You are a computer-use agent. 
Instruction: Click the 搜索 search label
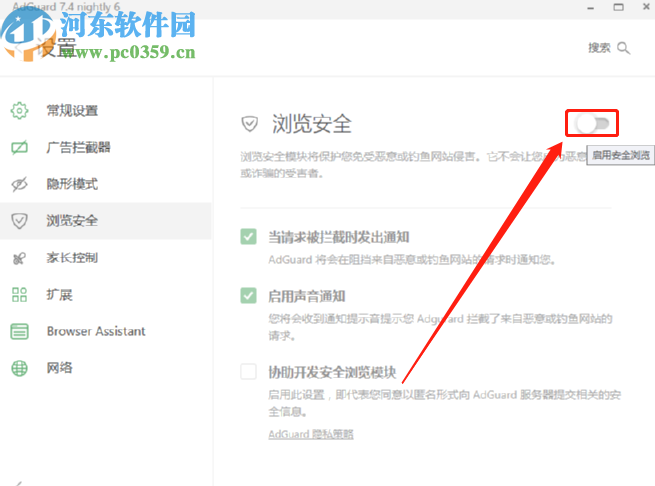(x=599, y=48)
